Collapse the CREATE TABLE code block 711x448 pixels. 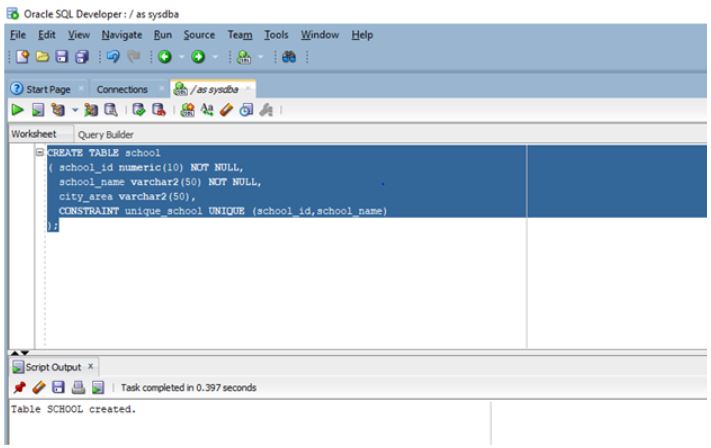pyautogui.click(x=40, y=152)
